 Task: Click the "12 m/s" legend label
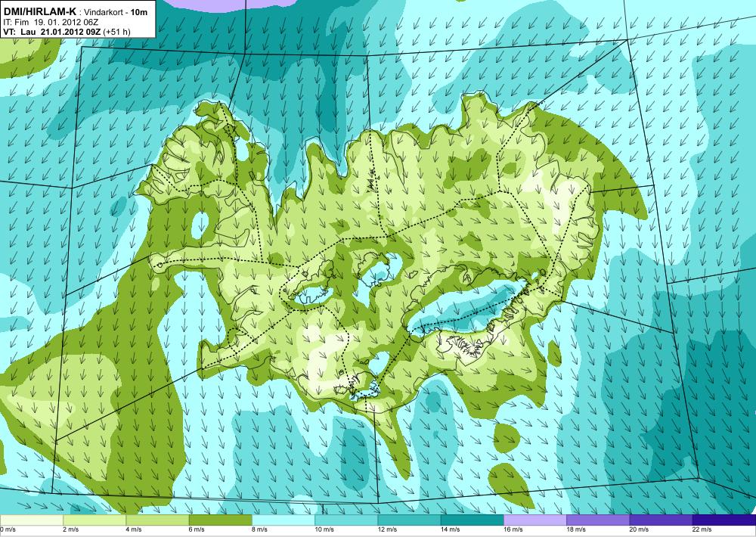(387, 529)
